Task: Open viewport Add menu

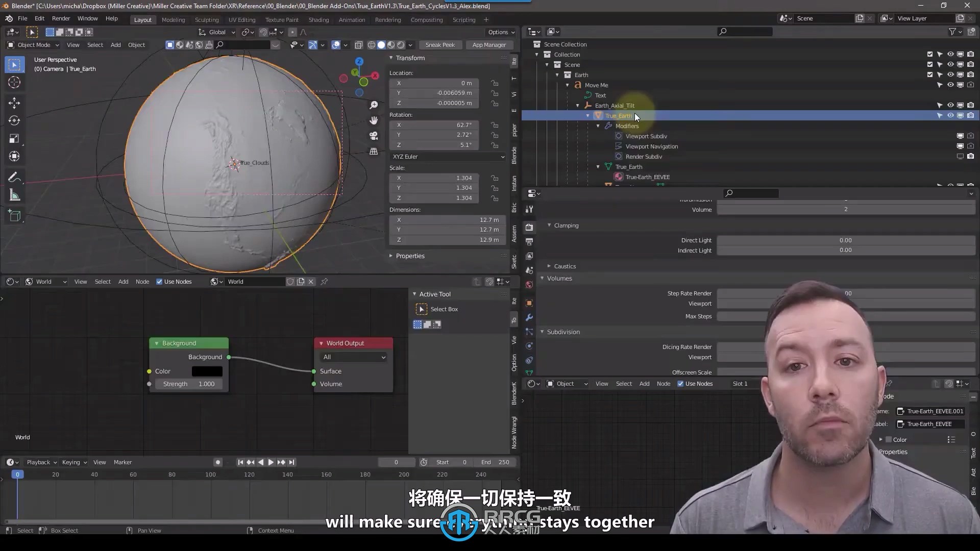Action: pyautogui.click(x=116, y=45)
